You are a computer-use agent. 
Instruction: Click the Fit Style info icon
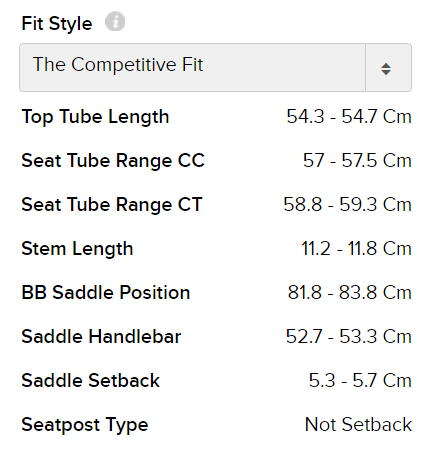115,22
